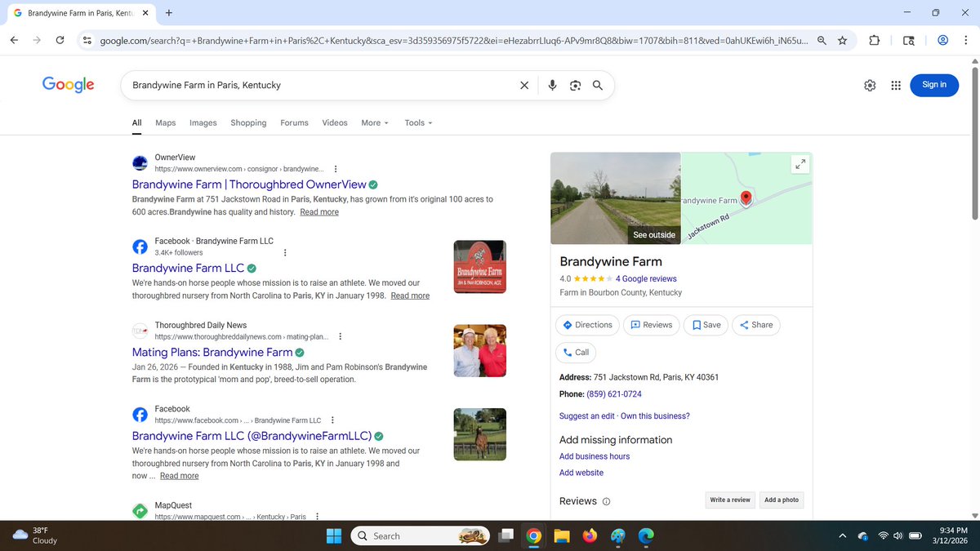The width and height of the screenshot is (980, 551).
Task: Read more of OwnerView snippet
Action: [x=319, y=212]
